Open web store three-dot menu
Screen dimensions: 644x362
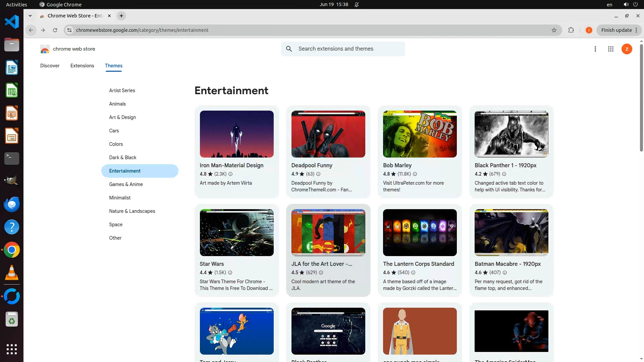[x=595, y=49]
